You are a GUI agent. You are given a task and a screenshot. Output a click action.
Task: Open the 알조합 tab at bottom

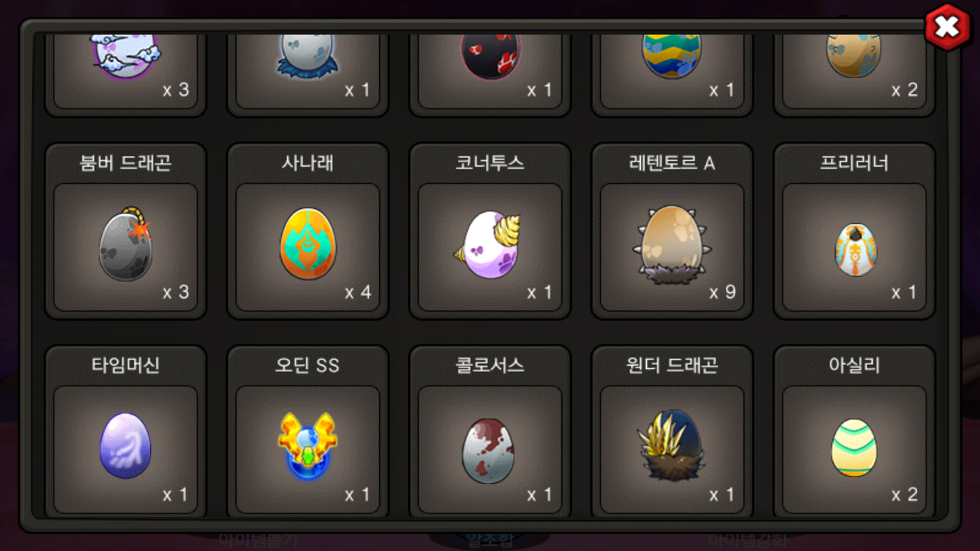[x=489, y=540]
